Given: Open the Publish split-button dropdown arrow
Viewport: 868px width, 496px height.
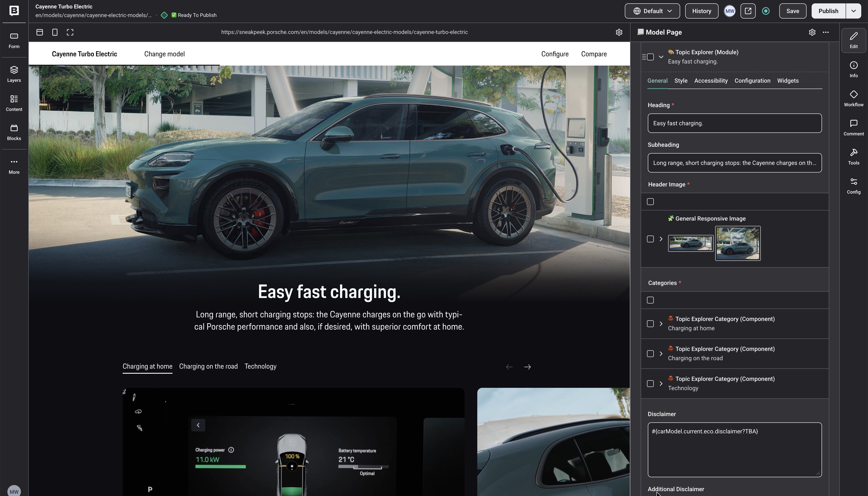Looking at the screenshot, I should tap(853, 11).
